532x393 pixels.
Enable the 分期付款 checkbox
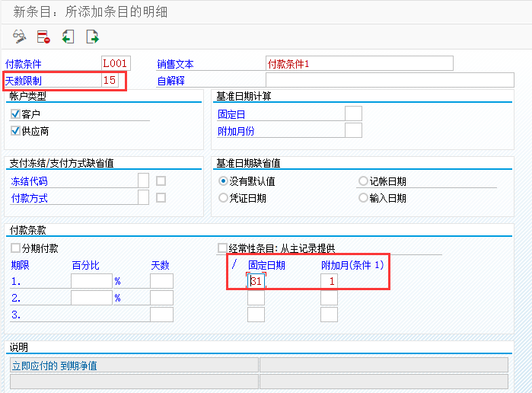coord(15,248)
